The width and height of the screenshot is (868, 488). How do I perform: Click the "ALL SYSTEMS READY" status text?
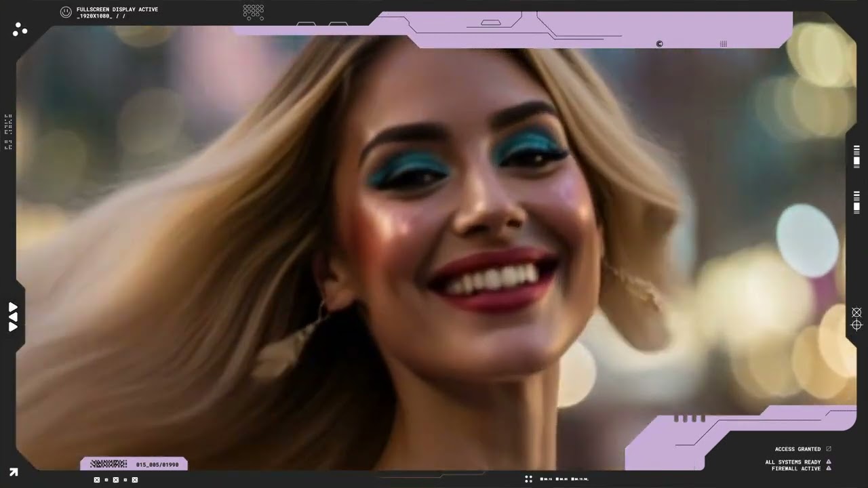pyautogui.click(x=793, y=462)
